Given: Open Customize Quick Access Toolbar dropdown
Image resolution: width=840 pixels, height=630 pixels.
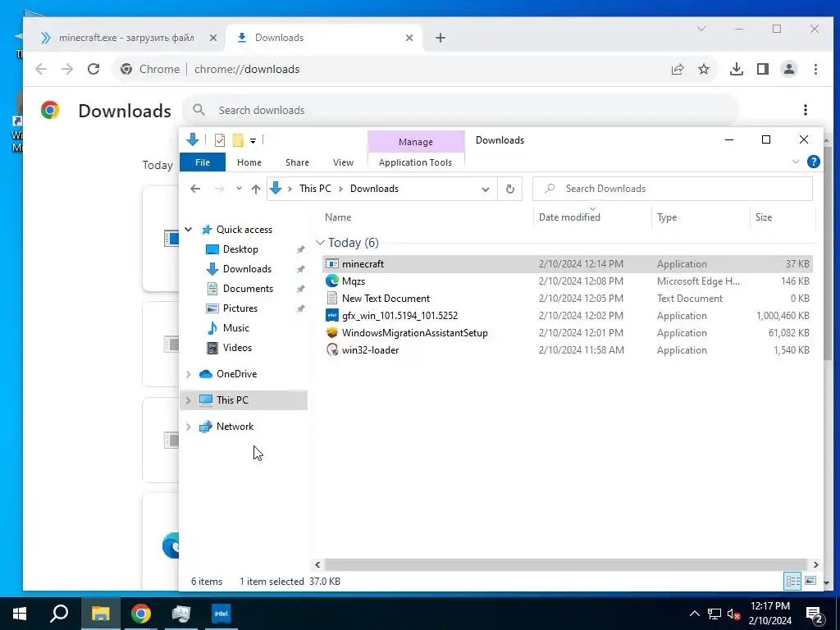Looking at the screenshot, I should tap(253, 141).
